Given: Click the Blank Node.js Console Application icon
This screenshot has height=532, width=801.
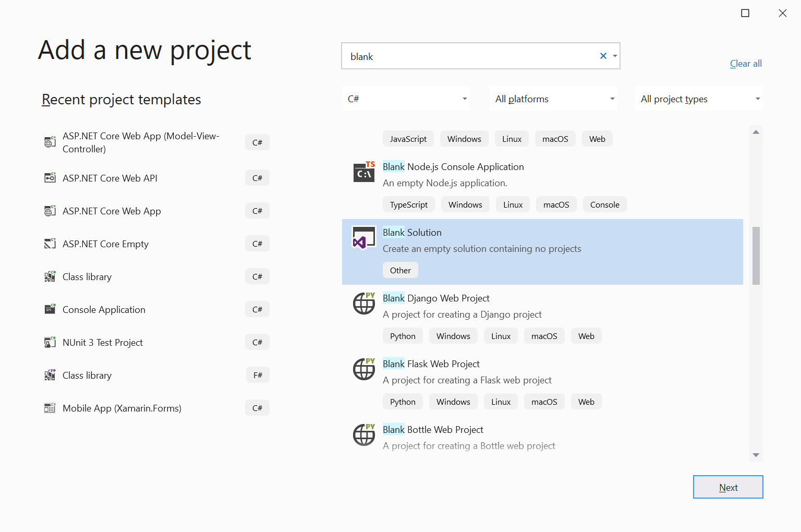Looking at the screenshot, I should [x=363, y=172].
